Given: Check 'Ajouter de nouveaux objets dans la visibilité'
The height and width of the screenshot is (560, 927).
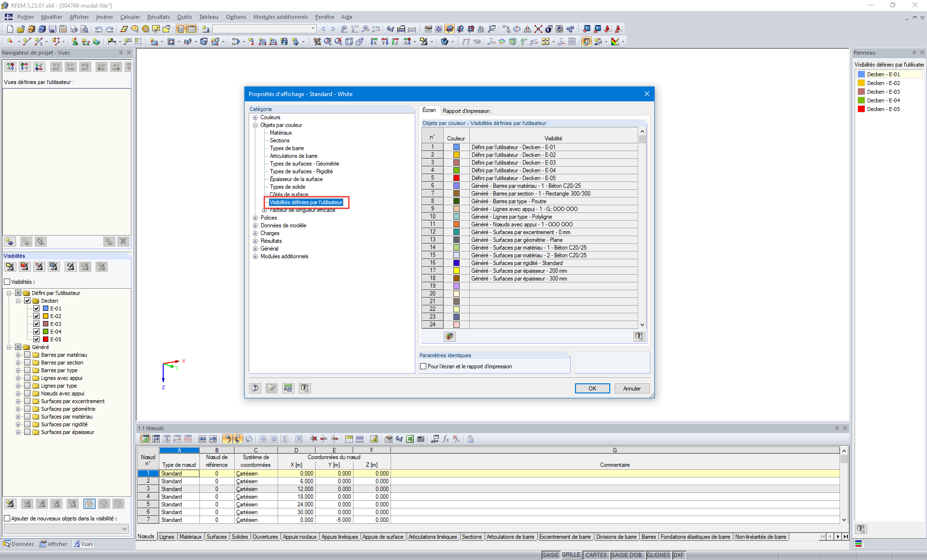Looking at the screenshot, I should click(7, 518).
